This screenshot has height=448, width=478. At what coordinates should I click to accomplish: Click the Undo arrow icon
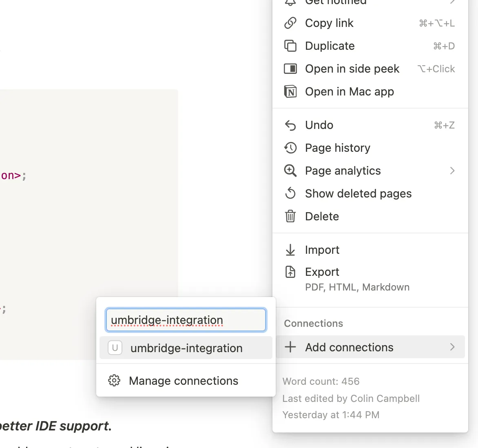290,125
